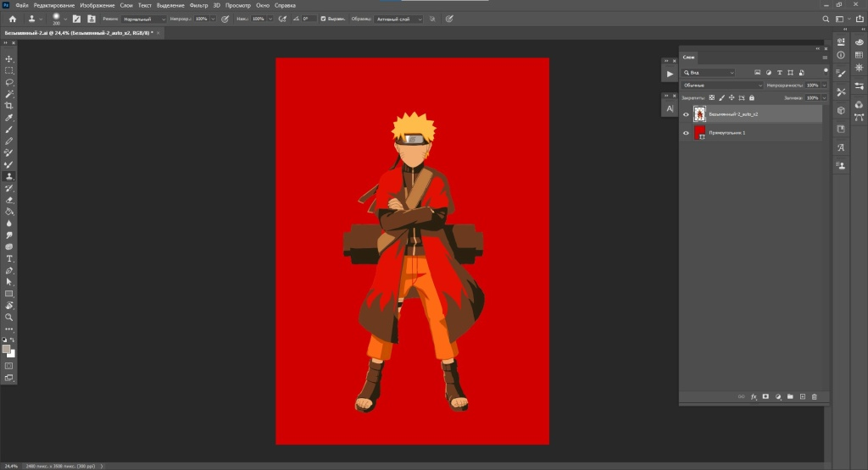Select the Eyedropper tool
The width and height of the screenshot is (868, 470).
[x=8, y=118]
